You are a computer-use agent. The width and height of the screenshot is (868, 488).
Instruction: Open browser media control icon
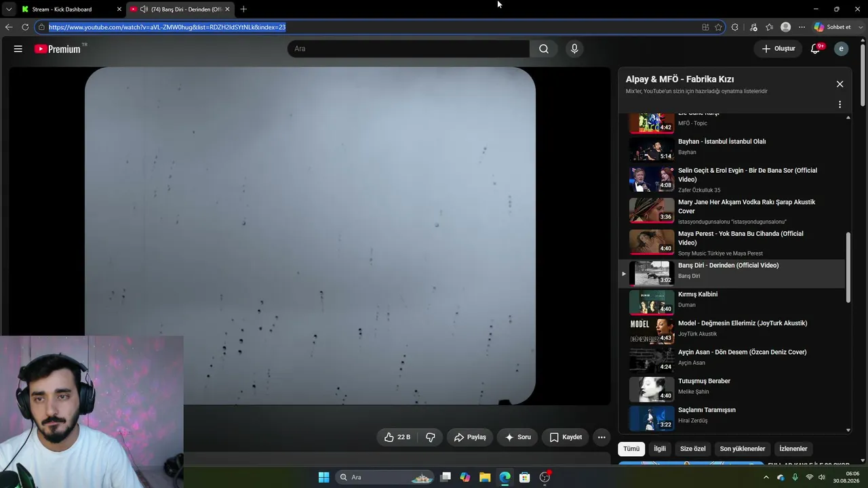pyautogui.click(x=753, y=27)
